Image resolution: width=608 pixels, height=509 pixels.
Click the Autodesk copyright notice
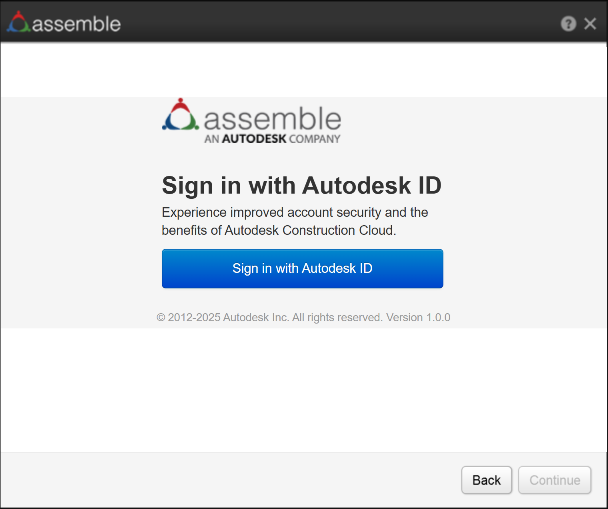point(269,317)
